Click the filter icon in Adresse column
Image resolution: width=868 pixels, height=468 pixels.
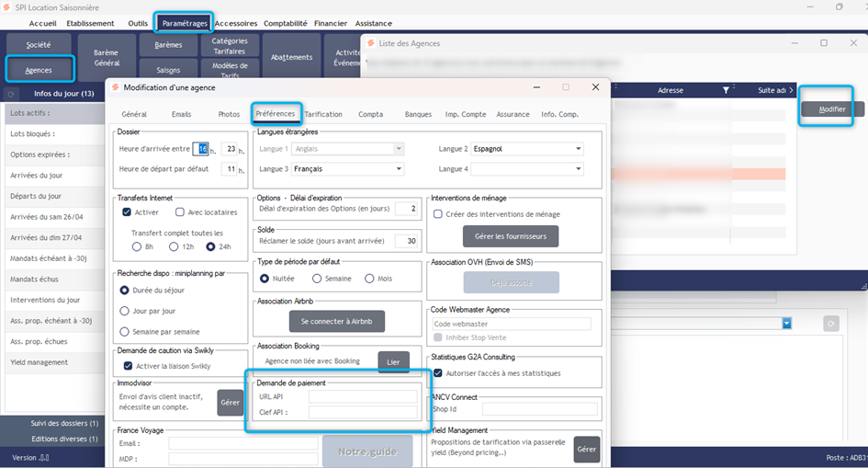coord(726,90)
